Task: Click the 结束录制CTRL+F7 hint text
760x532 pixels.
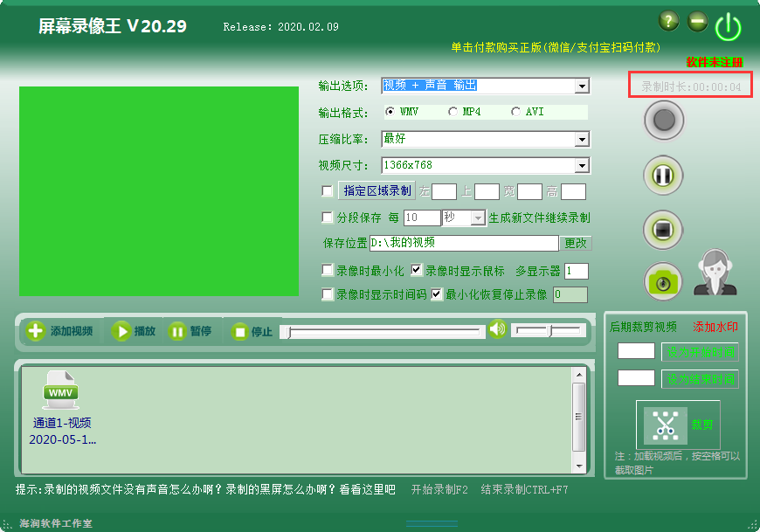Action: point(524,490)
